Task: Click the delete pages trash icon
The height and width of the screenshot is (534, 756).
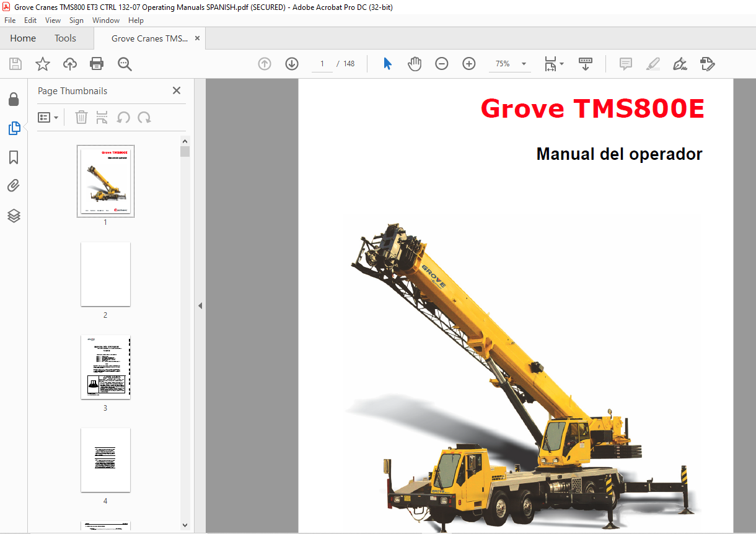Action: pyautogui.click(x=81, y=117)
